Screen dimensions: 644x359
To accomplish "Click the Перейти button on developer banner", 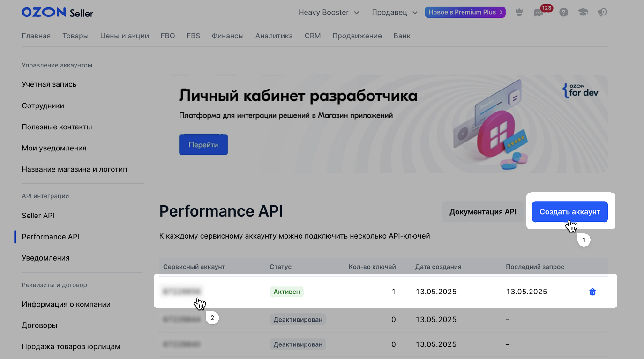I will coord(203,145).
